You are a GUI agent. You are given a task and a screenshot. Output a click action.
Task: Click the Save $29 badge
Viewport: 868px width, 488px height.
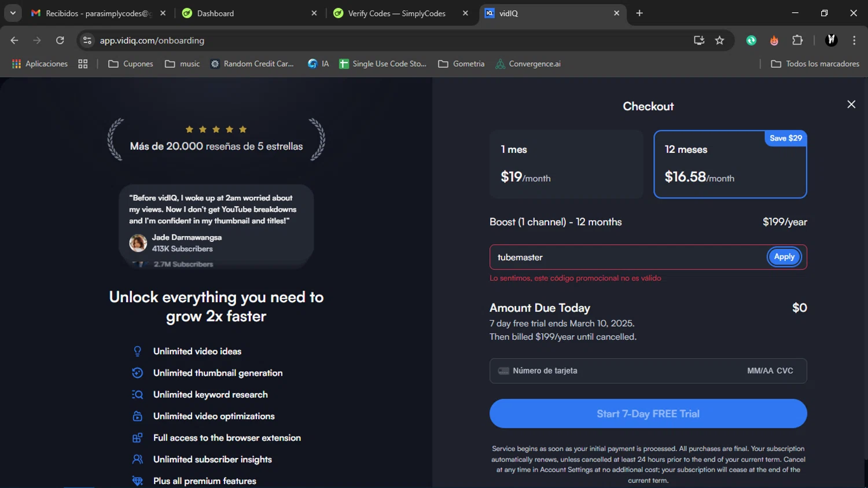(x=786, y=138)
